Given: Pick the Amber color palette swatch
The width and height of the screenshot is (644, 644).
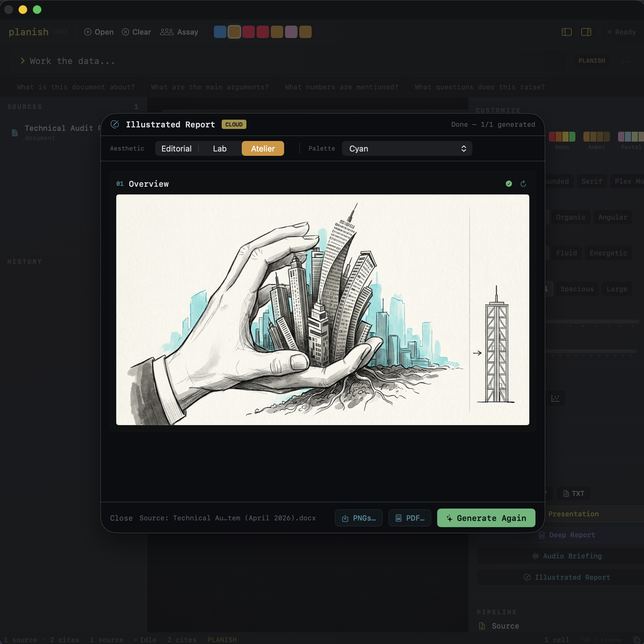Looking at the screenshot, I should [x=596, y=137].
